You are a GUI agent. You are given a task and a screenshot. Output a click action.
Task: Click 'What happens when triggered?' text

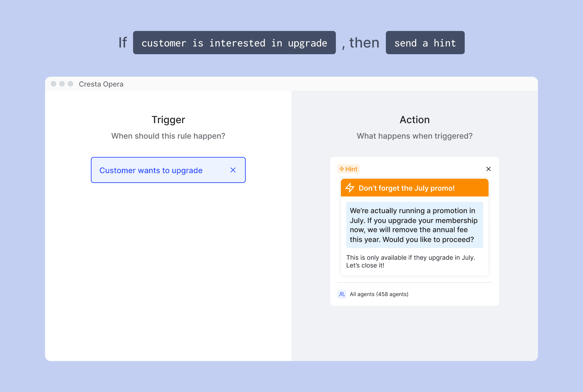415,136
